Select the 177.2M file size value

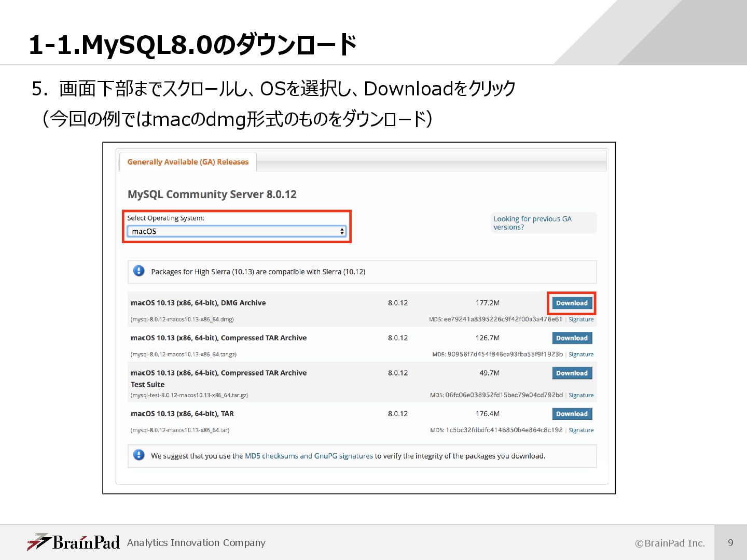[x=488, y=303]
